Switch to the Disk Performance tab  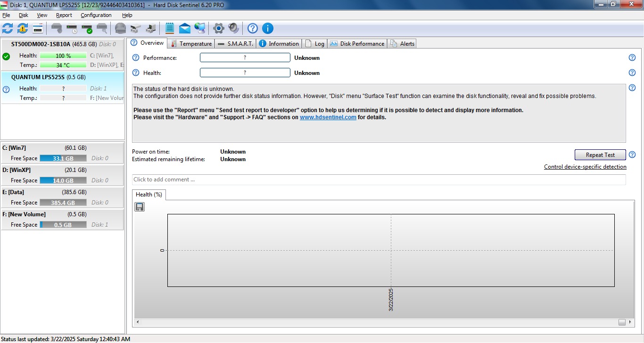pyautogui.click(x=357, y=44)
